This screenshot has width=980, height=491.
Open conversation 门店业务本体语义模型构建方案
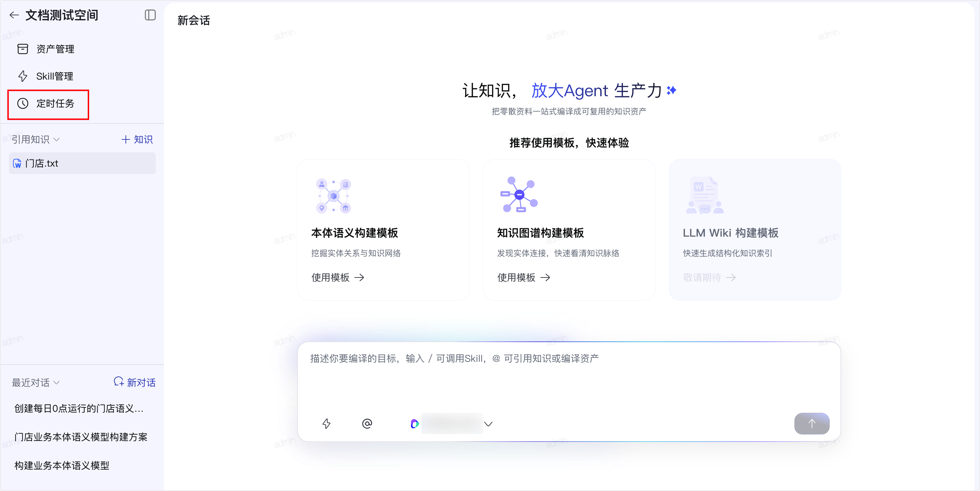[x=81, y=437]
